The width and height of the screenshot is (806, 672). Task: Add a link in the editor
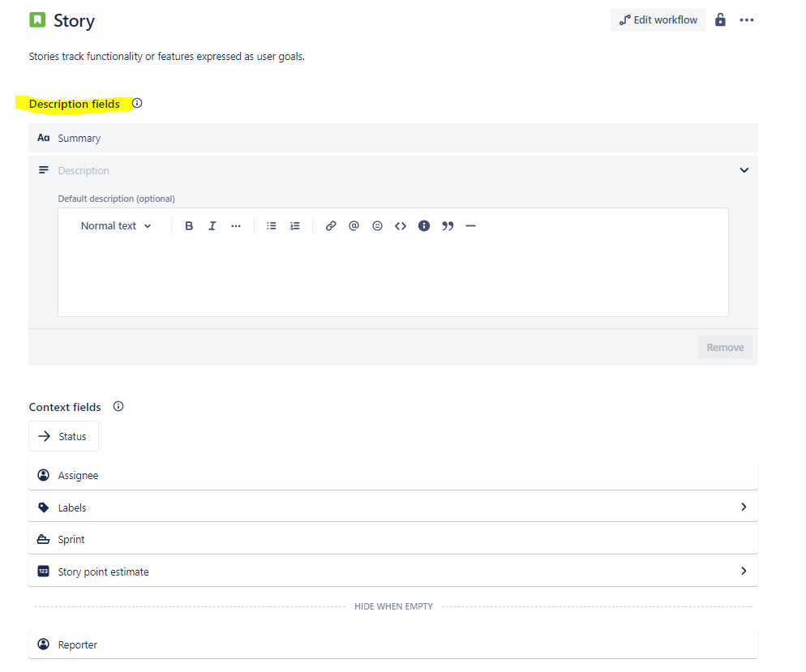click(331, 226)
